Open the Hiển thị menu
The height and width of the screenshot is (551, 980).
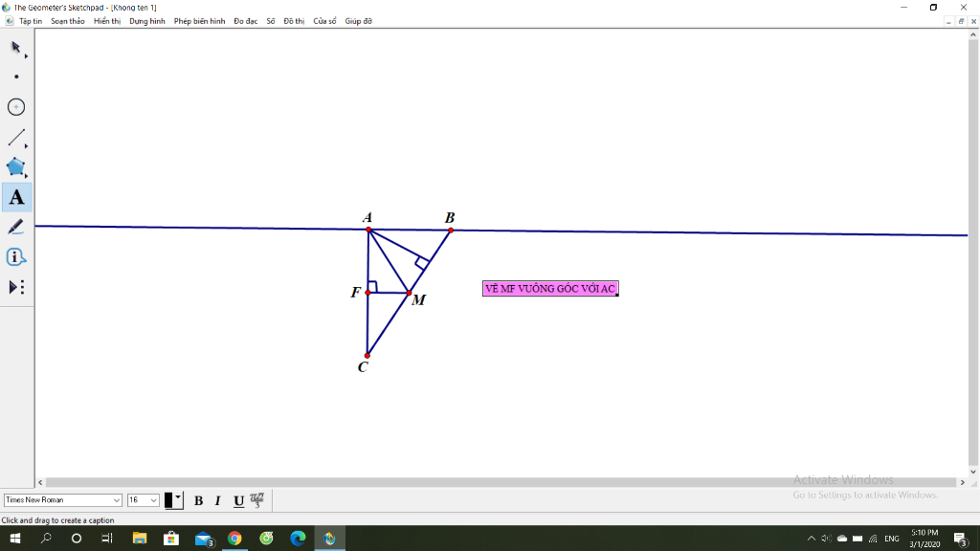pyautogui.click(x=107, y=21)
